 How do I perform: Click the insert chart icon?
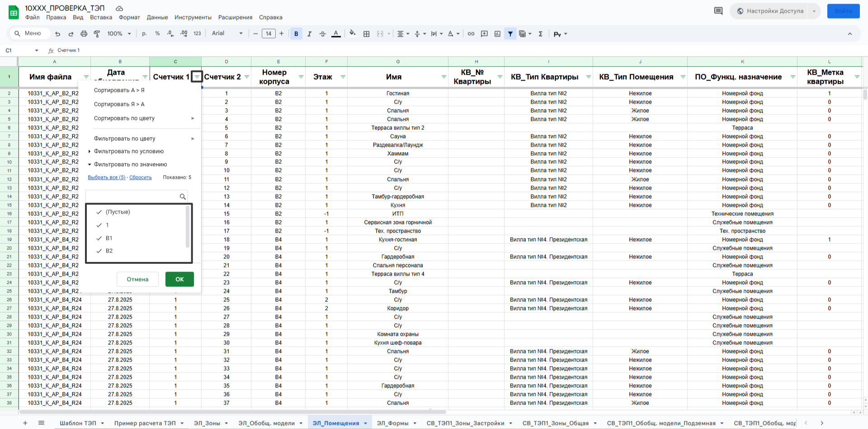[x=497, y=34]
